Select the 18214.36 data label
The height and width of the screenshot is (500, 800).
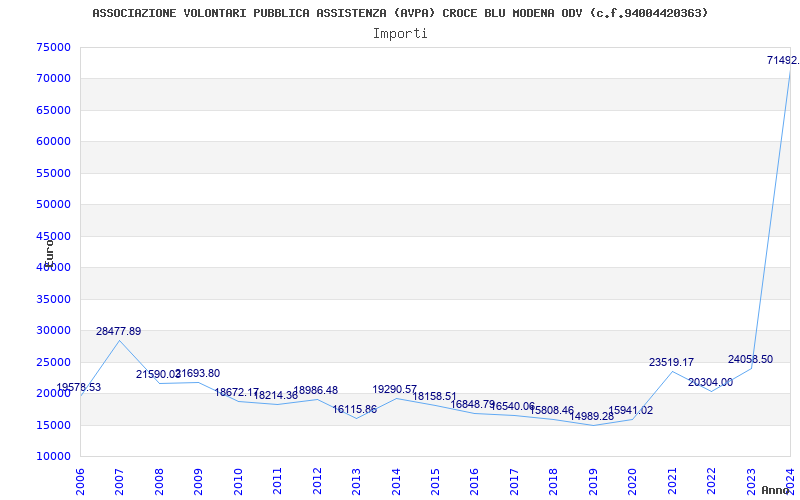(276, 395)
